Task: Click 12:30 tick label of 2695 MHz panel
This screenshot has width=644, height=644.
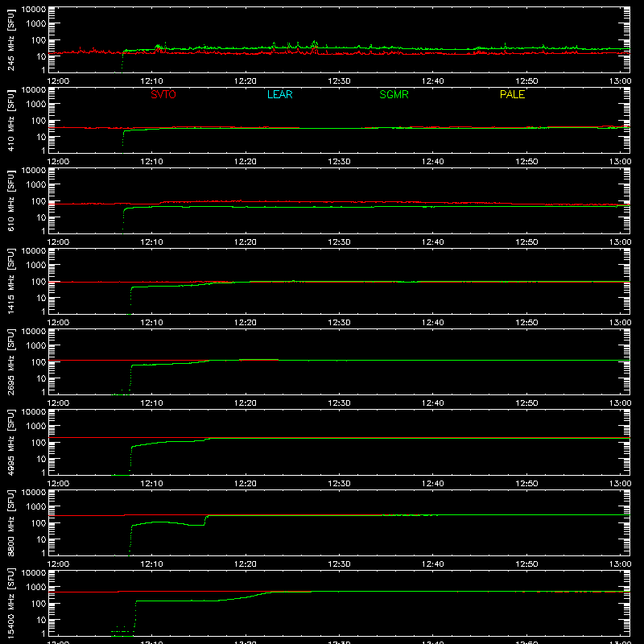Action: click(339, 403)
